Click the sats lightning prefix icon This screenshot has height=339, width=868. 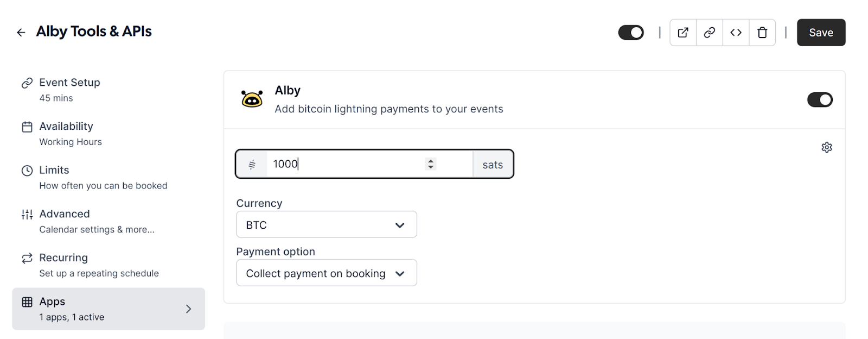(252, 165)
